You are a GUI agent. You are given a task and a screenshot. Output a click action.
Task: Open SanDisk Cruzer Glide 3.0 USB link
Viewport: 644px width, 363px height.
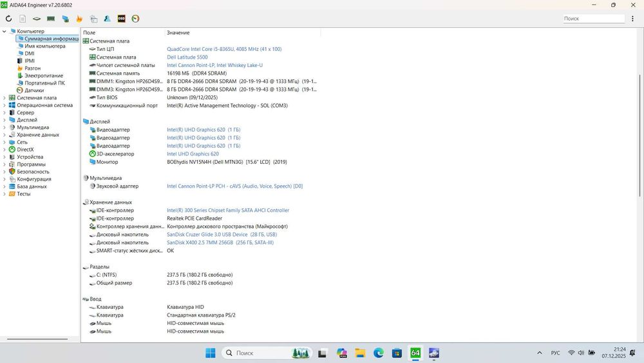222,235
